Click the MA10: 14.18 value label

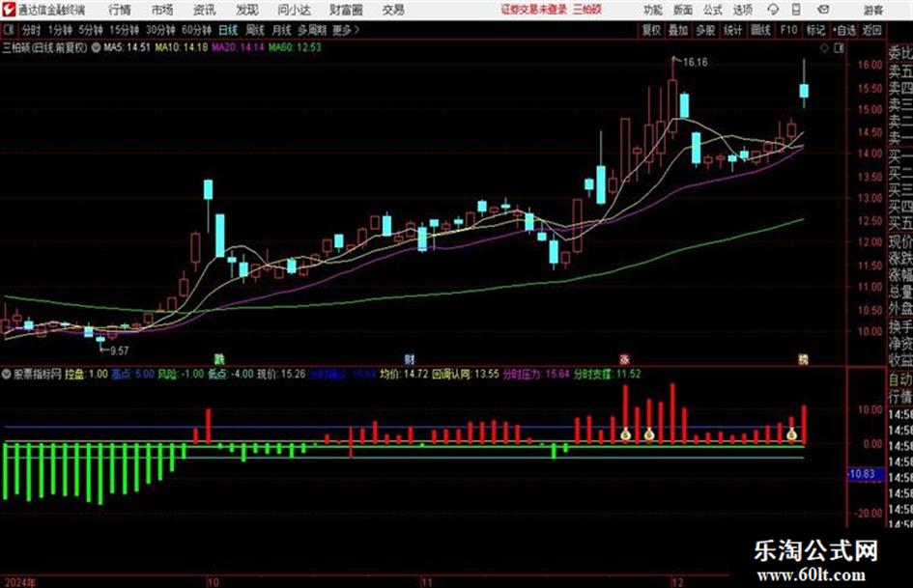point(181,47)
